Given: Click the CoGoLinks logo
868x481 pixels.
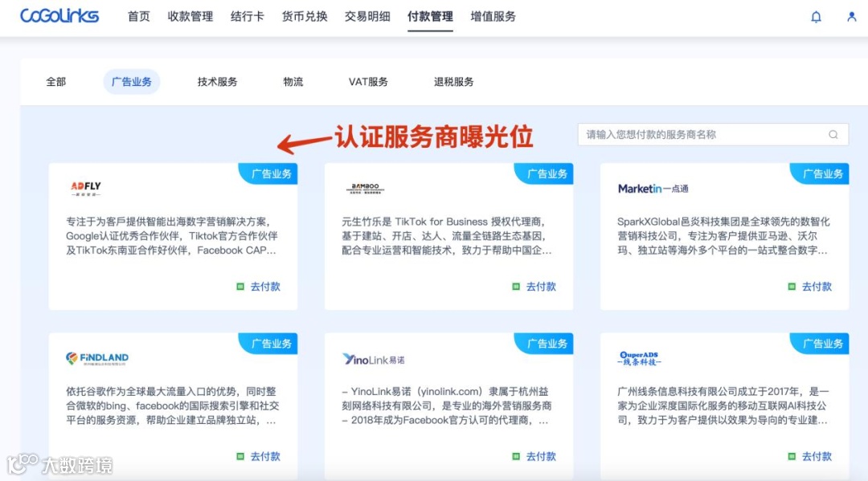Looking at the screenshot, I should click(59, 16).
